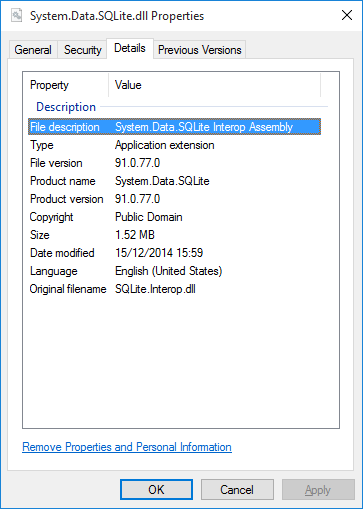Open the Security tab
The image size is (363, 509).
[82, 50]
